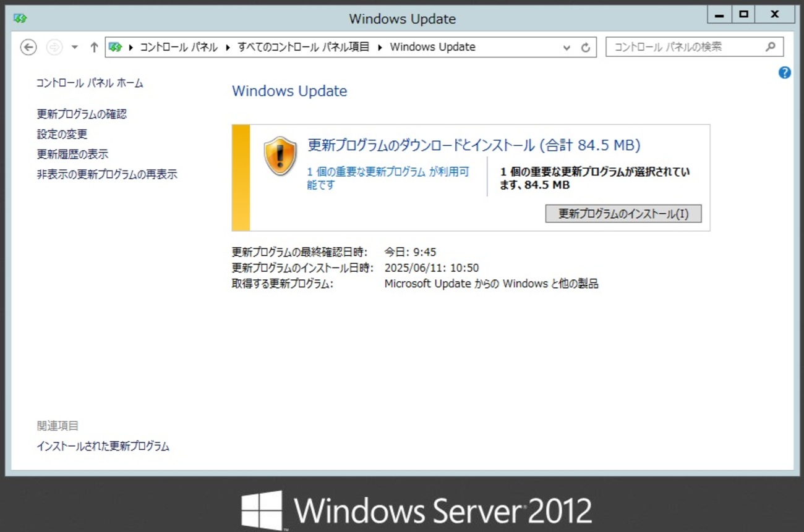
Task: Expand the root breadcrumb chevron
Action: [131, 48]
